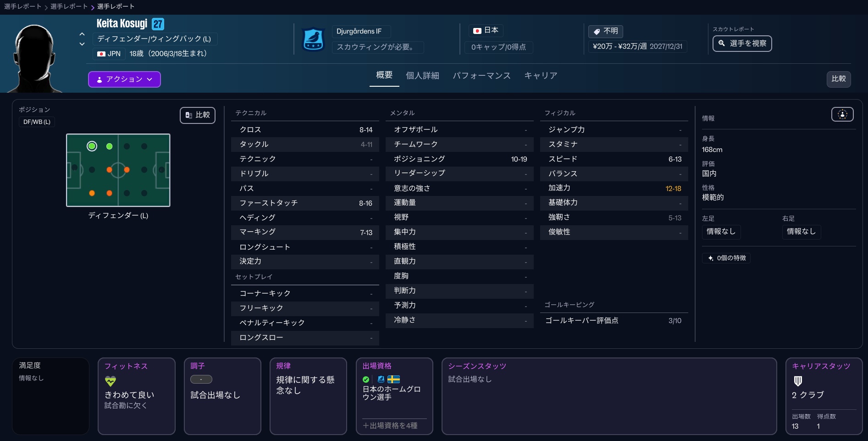Go to previous player with up chevron
The image size is (868, 441).
[x=82, y=34]
